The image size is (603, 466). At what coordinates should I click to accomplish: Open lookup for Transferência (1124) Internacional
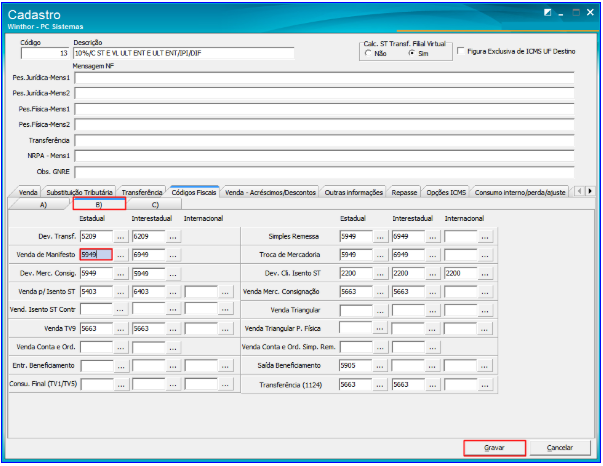click(x=485, y=384)
